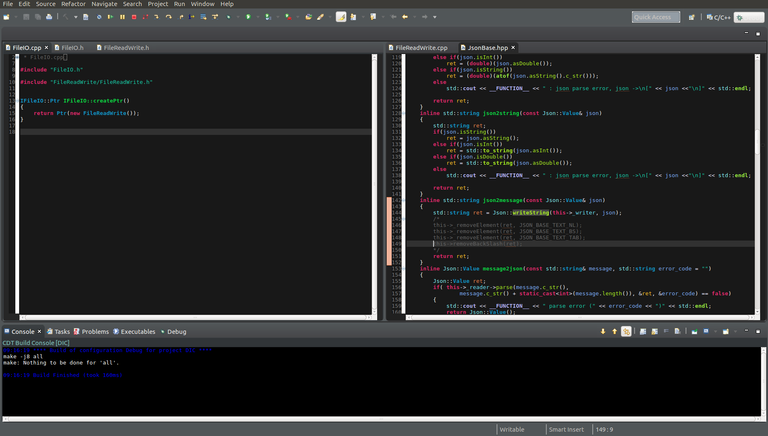The width and height of the screenshot is (768, 436).
Task: Click the Writable status bar entry
Action: pyautogui.click(x=512, y=430)
